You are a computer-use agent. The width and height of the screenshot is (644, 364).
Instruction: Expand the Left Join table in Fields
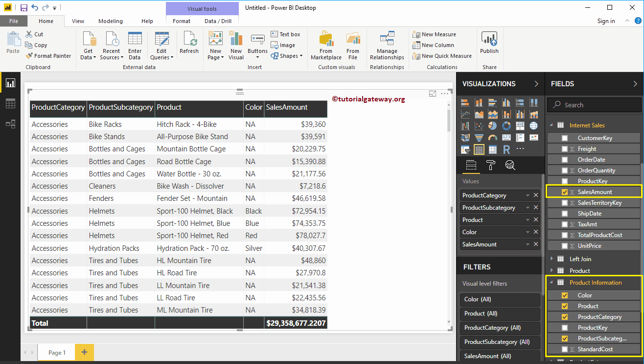552,259
